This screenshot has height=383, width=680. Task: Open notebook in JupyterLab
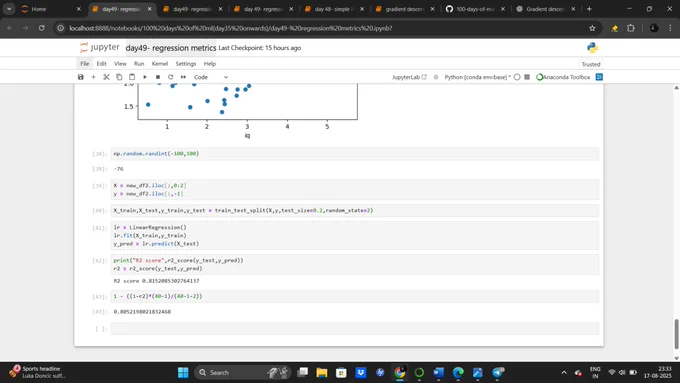409,77
